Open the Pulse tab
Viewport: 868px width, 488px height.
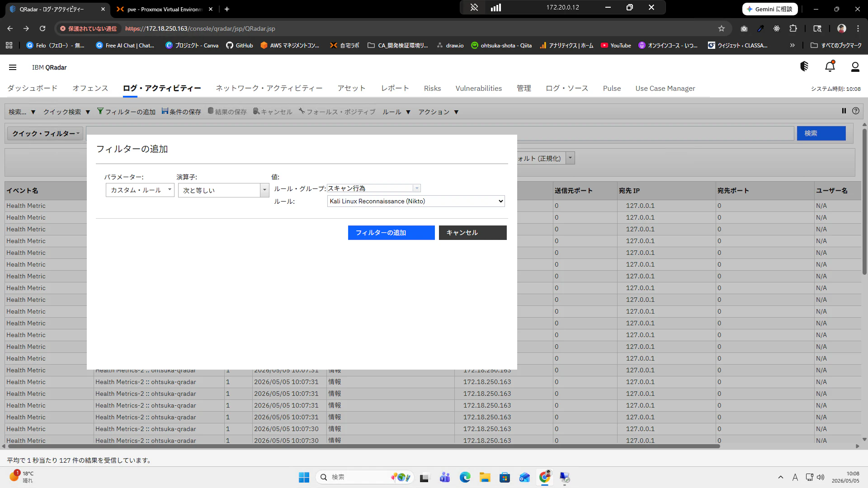click(x=612, y=88)
